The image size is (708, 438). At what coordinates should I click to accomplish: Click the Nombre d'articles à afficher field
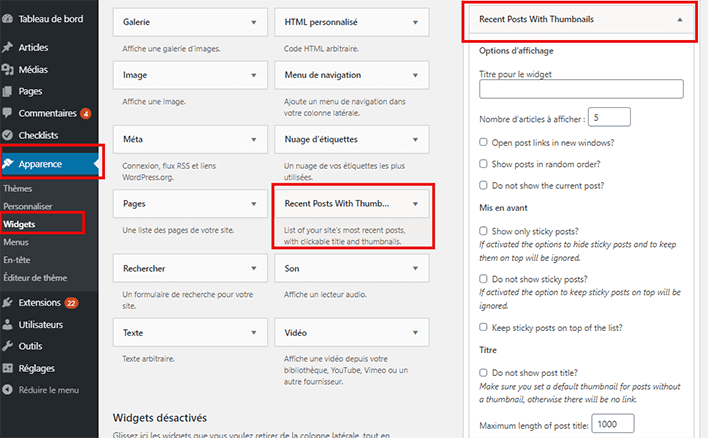[609, 117]
